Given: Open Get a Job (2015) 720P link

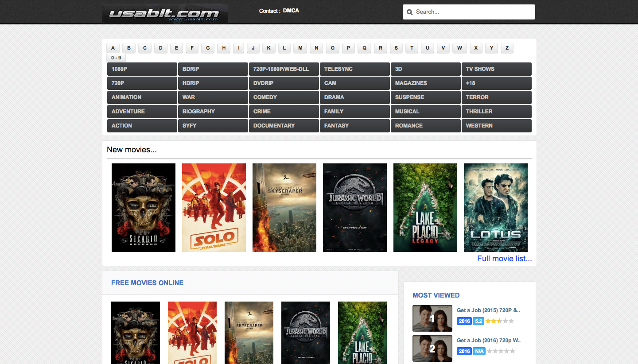Looking at the screenshot, I should tap(488, 310).
